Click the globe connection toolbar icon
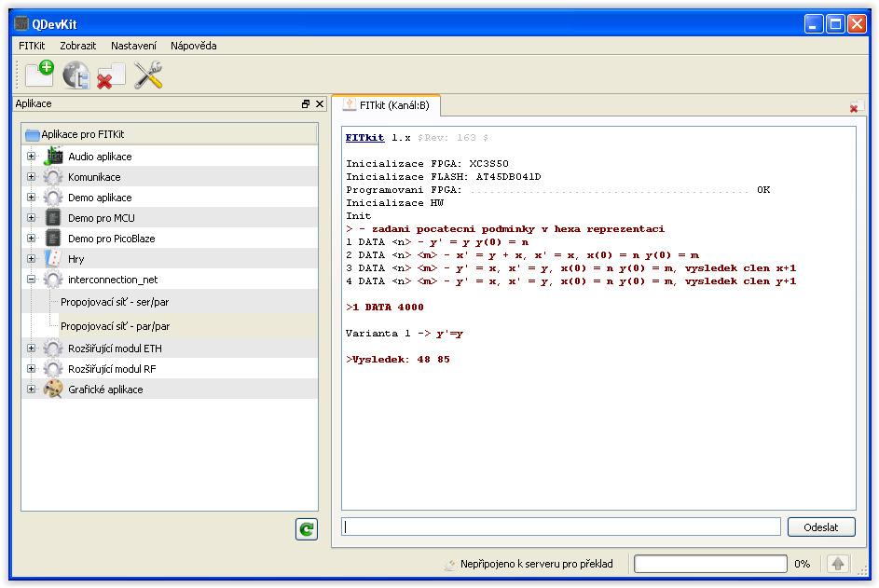Screen dimensions: 879x588 click(x=76, y=75)
